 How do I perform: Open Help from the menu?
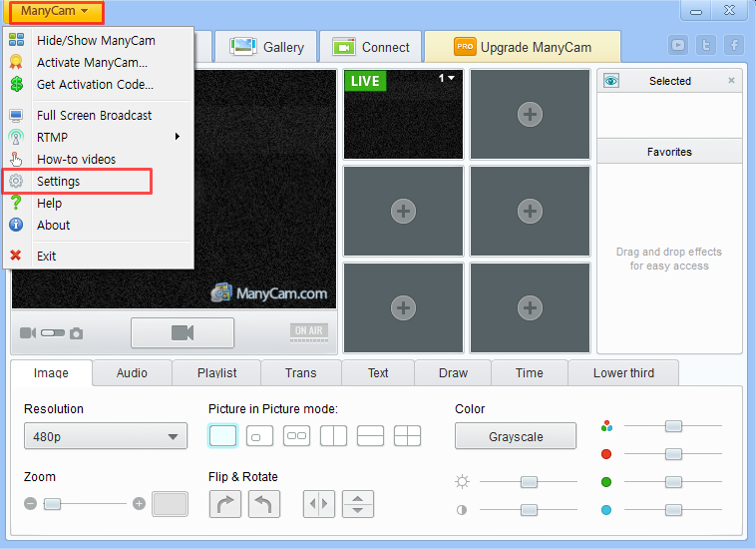(98, 203)
